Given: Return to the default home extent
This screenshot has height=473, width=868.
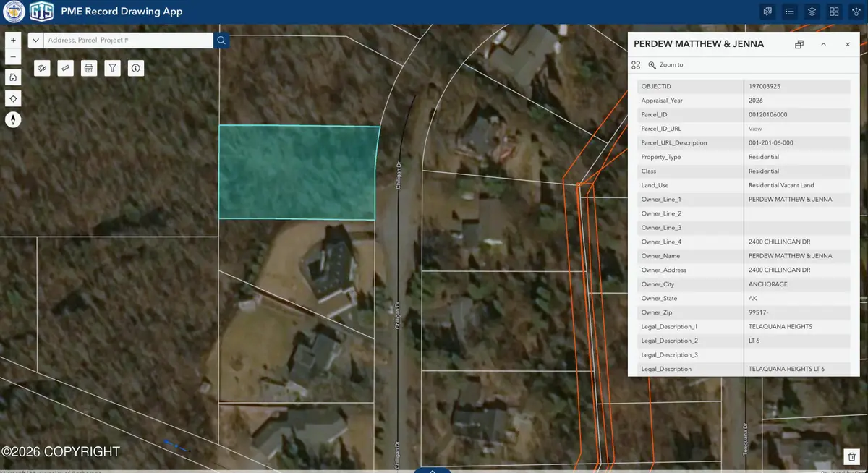Looking at the screenshot, I should tap(13, 77).
